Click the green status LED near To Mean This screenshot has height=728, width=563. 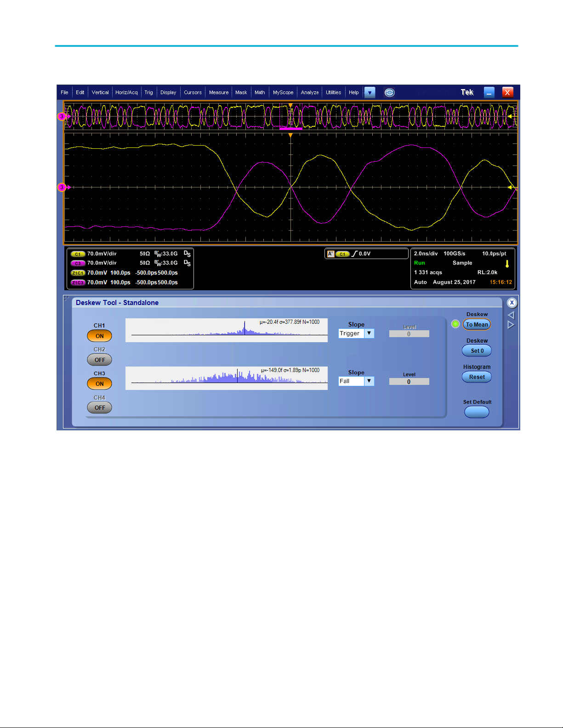tap(455, 324)
